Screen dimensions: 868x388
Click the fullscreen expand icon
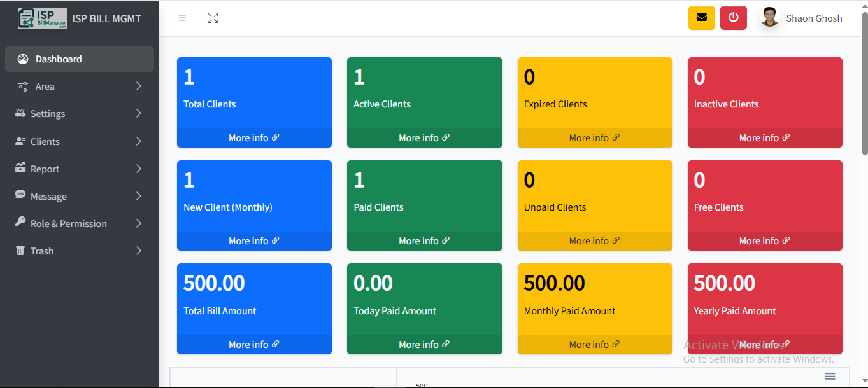[213, 18]
